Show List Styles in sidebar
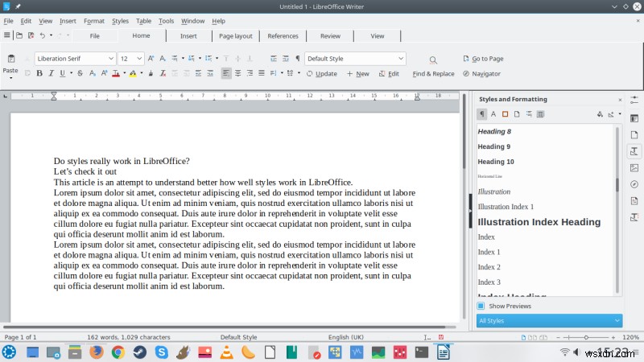Image resolution: width=644 pixels, height=362 pixels. coord(529,114)
